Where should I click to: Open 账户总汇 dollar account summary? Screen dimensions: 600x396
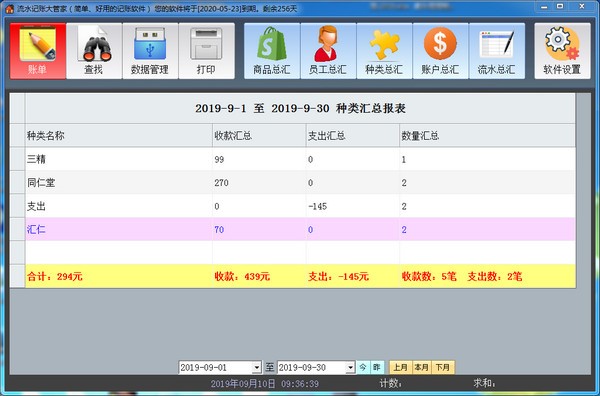tap(440, 51)
